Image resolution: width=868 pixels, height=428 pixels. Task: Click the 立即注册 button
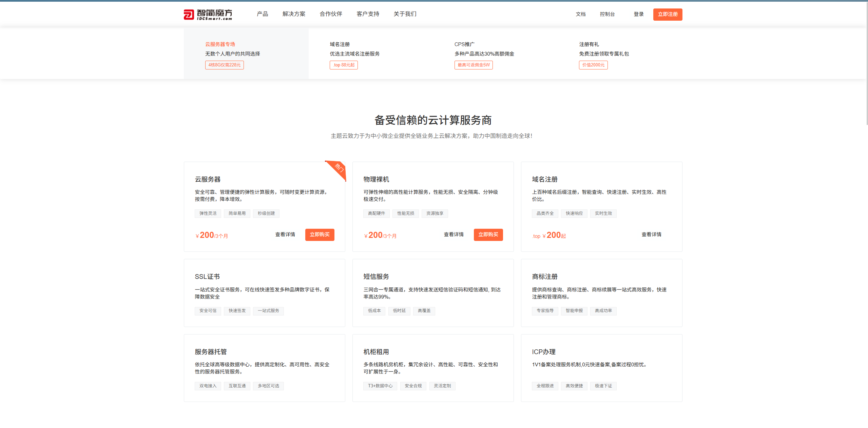click(668, 14)
